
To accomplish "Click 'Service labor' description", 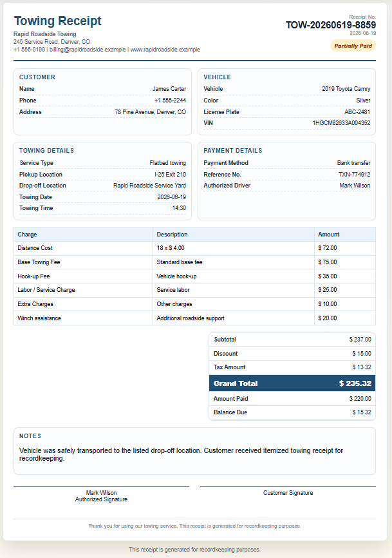I will (173, 290).
